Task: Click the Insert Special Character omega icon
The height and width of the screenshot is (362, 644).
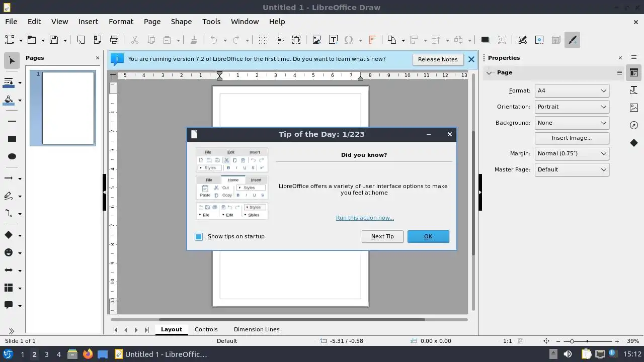Action: [349, 40]
